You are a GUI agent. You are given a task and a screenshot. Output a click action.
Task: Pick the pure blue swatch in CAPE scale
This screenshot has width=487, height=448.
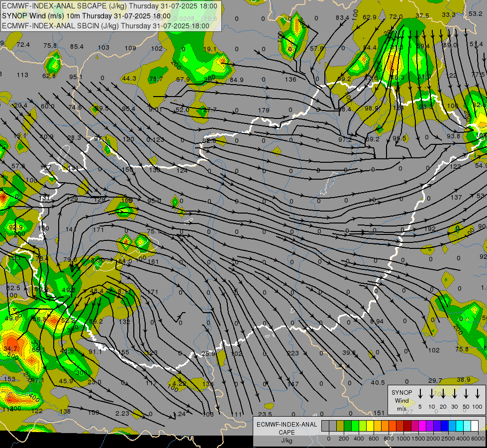444,426
